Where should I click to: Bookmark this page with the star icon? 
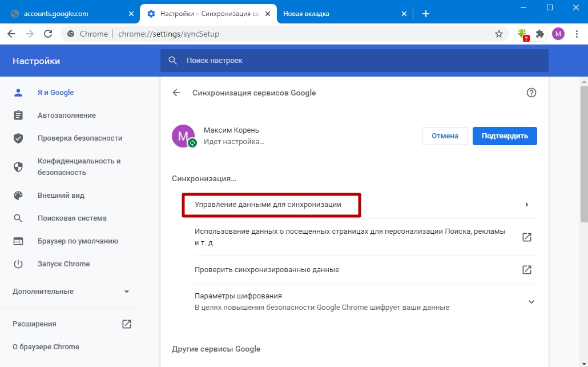pyautogui.click(x=499, y=34)
